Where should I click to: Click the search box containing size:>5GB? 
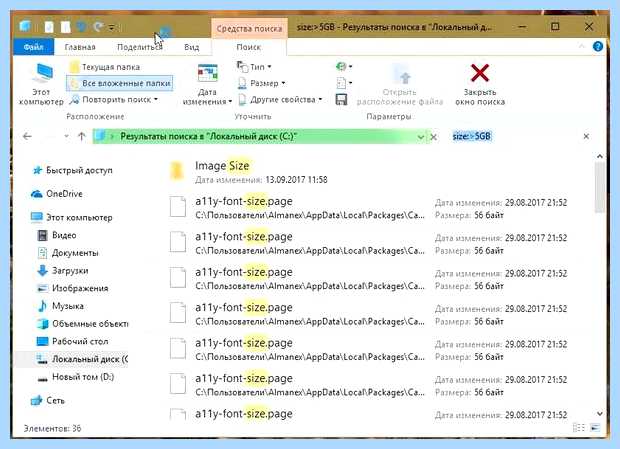514,136
